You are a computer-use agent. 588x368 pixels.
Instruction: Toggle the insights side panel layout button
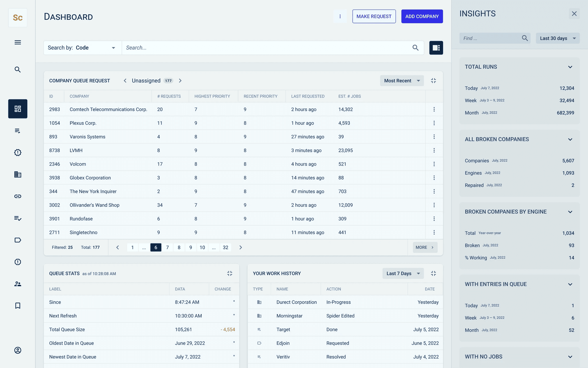pos(436,48)
